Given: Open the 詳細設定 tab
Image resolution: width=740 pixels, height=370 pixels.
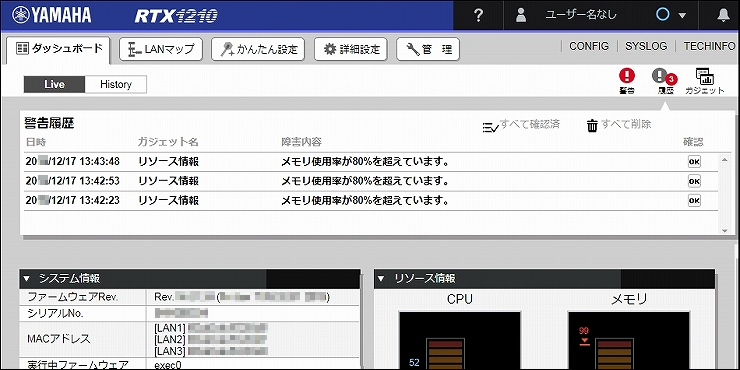Looking at the screenshot, I should click(x=351, y=49).
